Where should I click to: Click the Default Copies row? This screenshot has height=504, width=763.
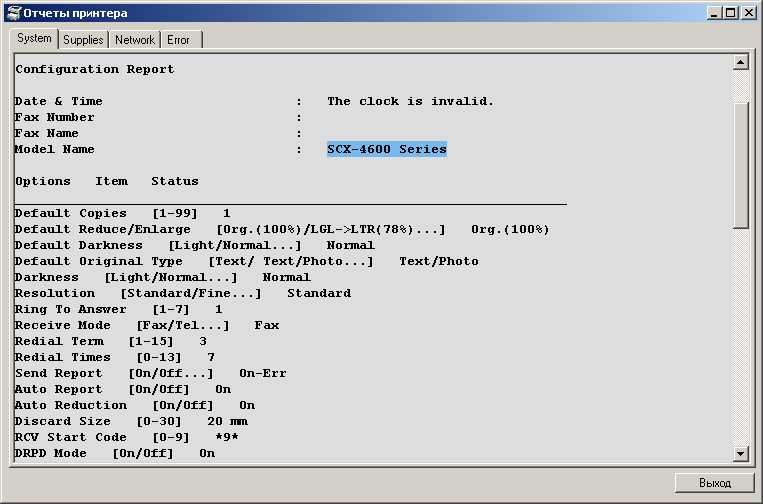click(123, 214)
